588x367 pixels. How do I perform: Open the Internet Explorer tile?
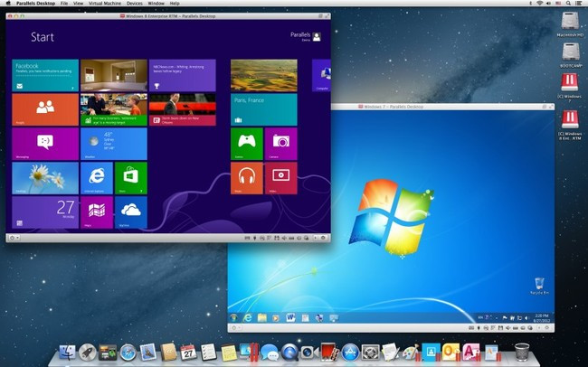pos(97,177)
